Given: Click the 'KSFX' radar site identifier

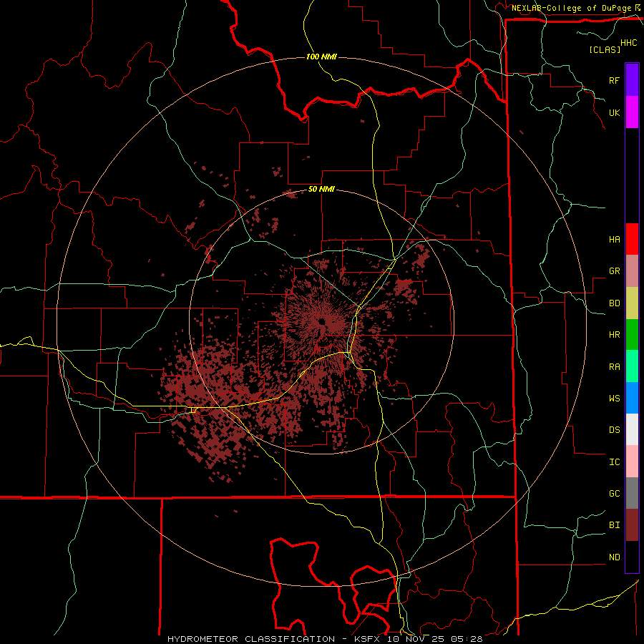Looking at the screenshot, I should [x=367, y=639].
